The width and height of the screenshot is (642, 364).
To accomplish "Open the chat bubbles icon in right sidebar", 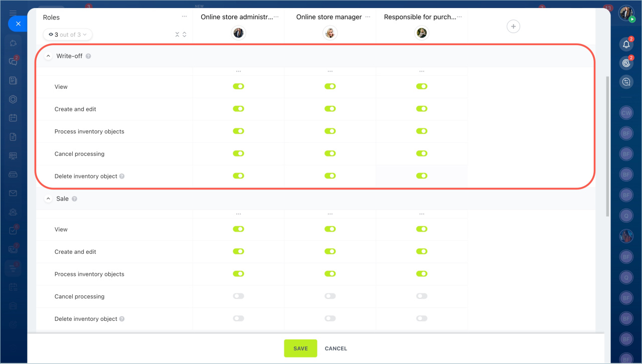I will click(x=626, y=82).
